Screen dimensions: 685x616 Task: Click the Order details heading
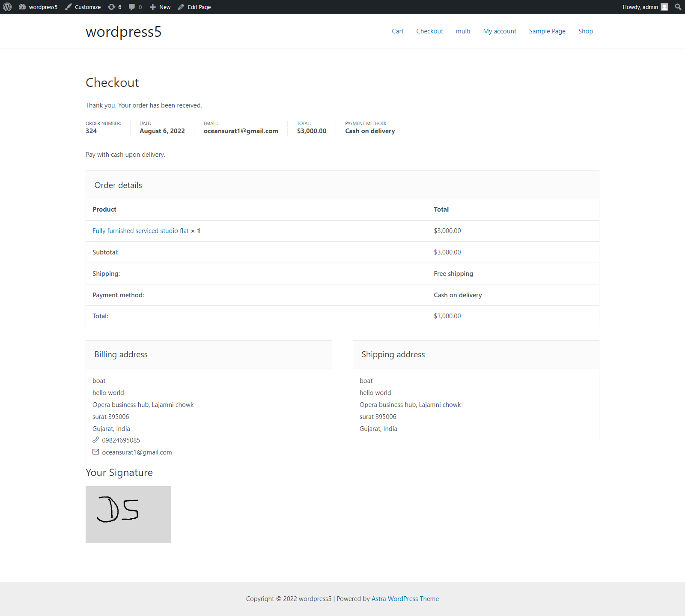click(118, 185)
